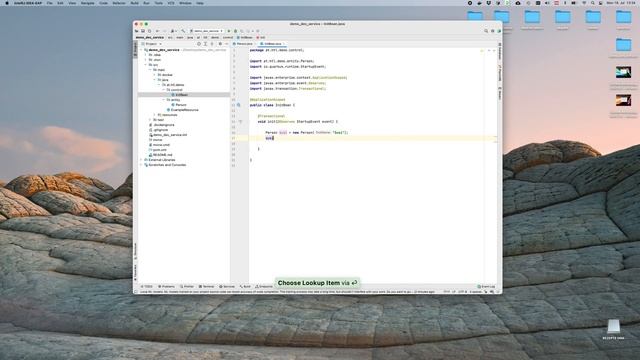
Task: Select the pom.xml file in project tree
Action: point(160,150)
